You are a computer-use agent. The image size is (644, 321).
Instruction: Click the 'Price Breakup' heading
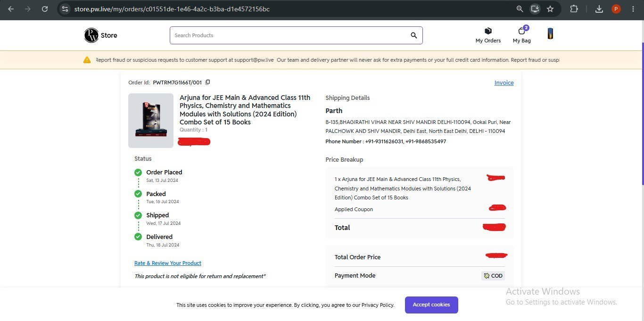tap(344, 160)
